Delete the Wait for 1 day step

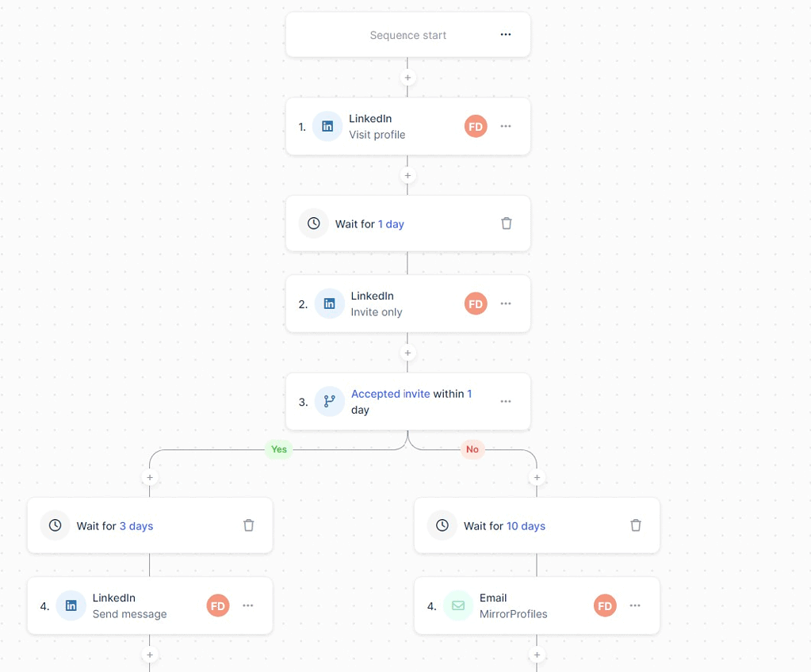point(506,223)
